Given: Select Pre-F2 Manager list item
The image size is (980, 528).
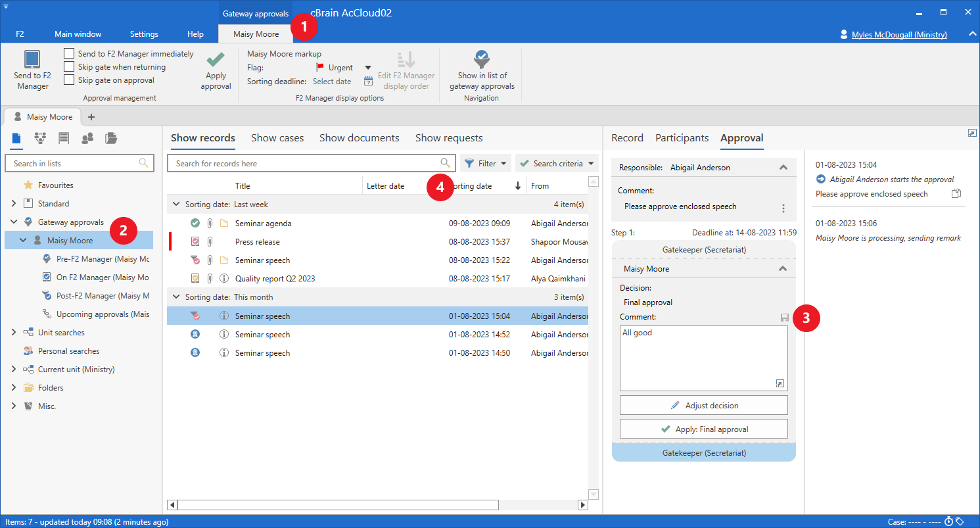Looking at the screenshot, I should [96, 259].
